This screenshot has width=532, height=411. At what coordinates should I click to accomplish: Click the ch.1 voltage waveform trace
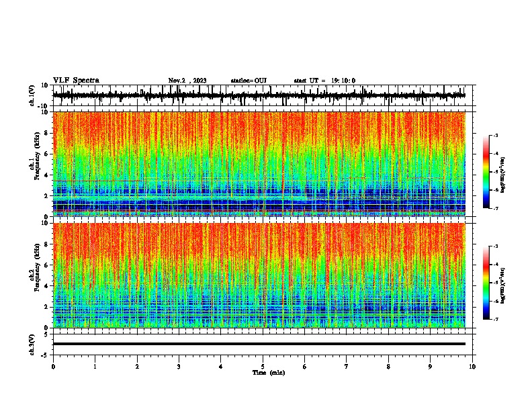click(x=259, y=95)
